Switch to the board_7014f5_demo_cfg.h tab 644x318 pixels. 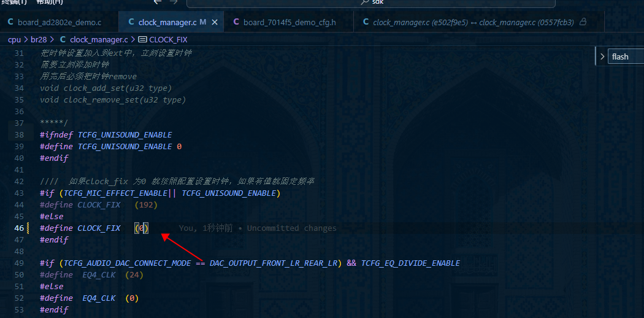[x=289, y=22]
